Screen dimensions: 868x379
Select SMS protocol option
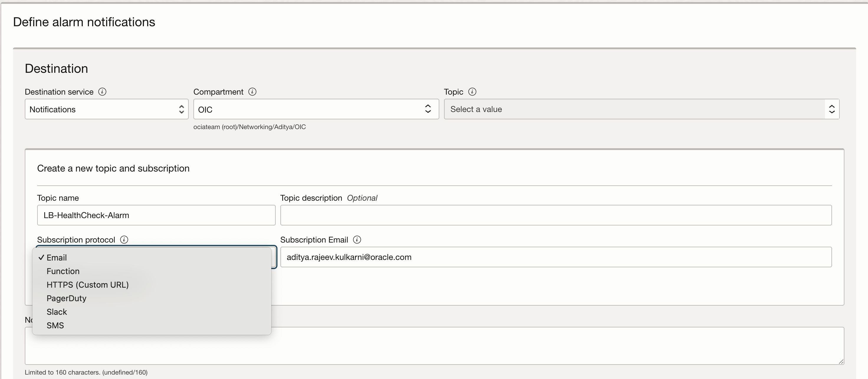pos(55,325)
